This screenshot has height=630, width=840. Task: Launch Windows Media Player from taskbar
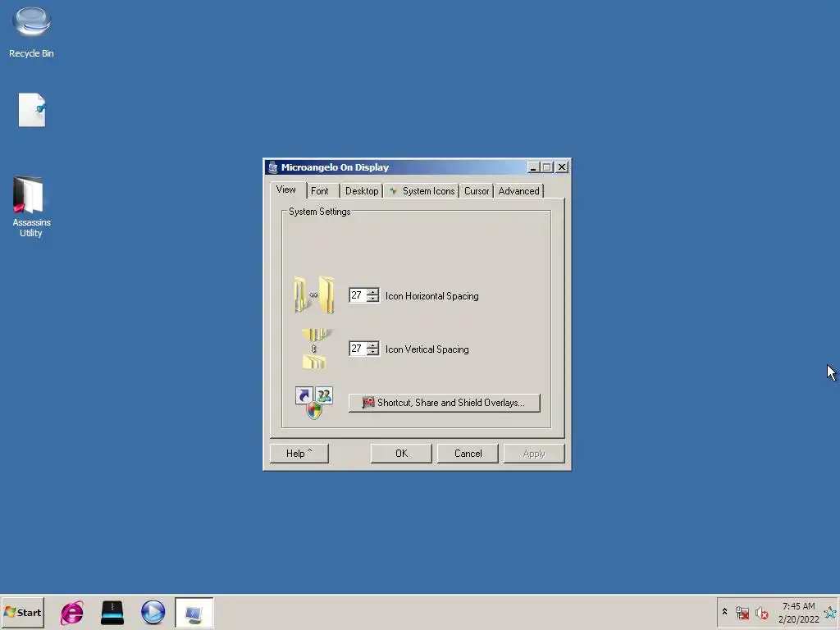click(x=153, y=612)
